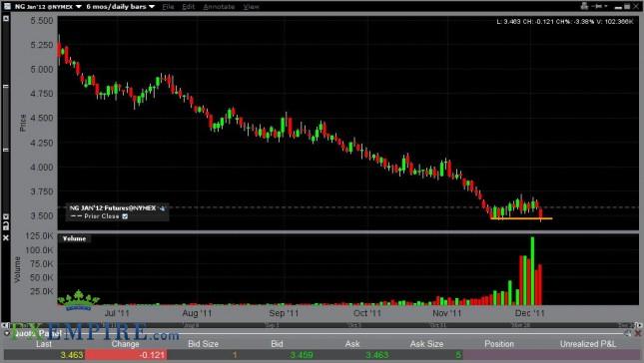Click the Bid Size value 1
Viewport: 644px width, 363px height.
(x=235, y=355)
